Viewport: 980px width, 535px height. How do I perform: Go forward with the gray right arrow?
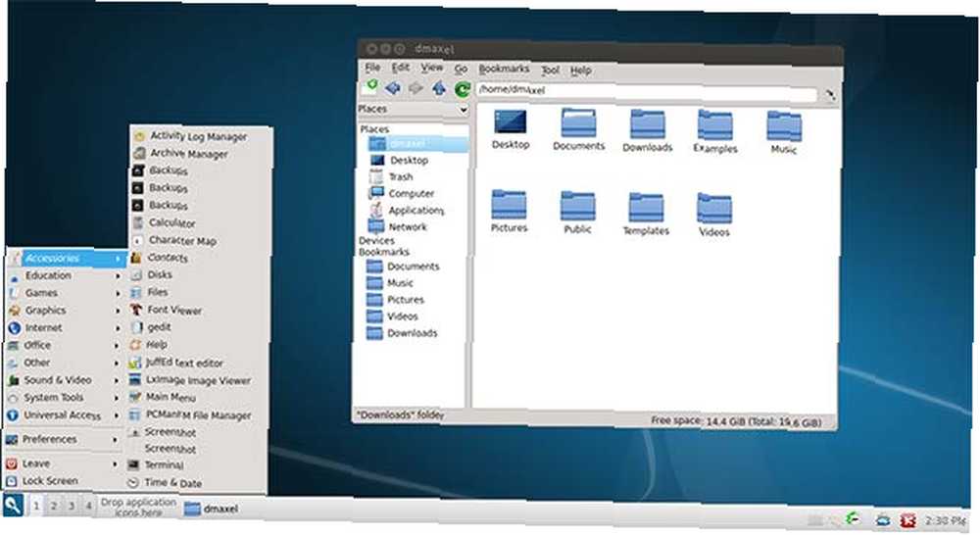(x=416, y=89)
